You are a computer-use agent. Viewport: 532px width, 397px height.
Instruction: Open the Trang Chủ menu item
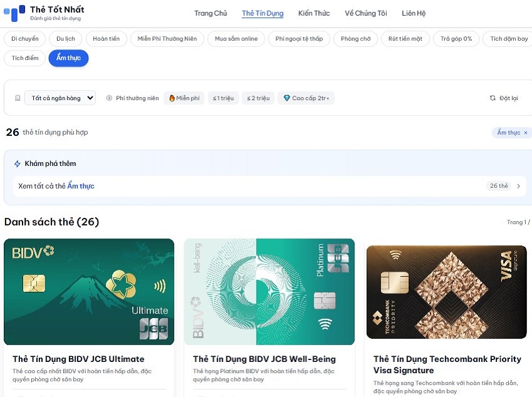210,14
